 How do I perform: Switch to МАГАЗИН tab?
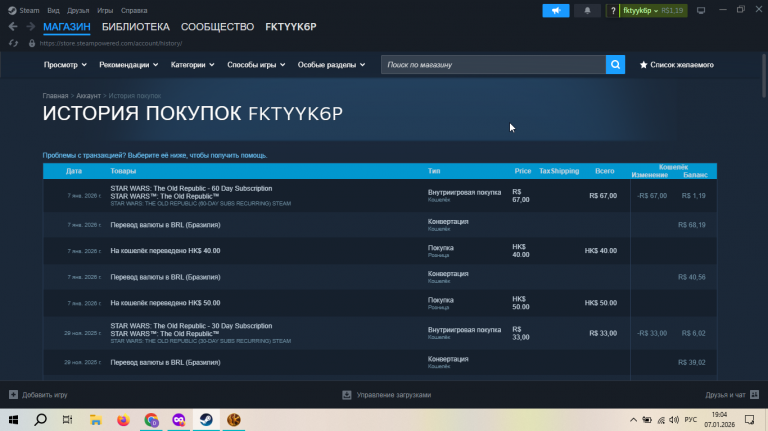(x=67, y=27)
